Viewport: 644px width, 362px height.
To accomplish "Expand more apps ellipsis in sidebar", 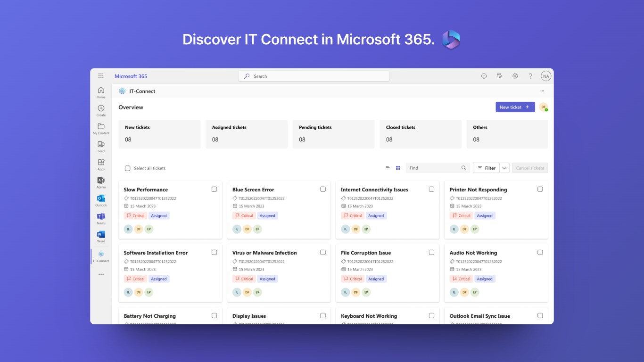I will [x=101, y=274].
